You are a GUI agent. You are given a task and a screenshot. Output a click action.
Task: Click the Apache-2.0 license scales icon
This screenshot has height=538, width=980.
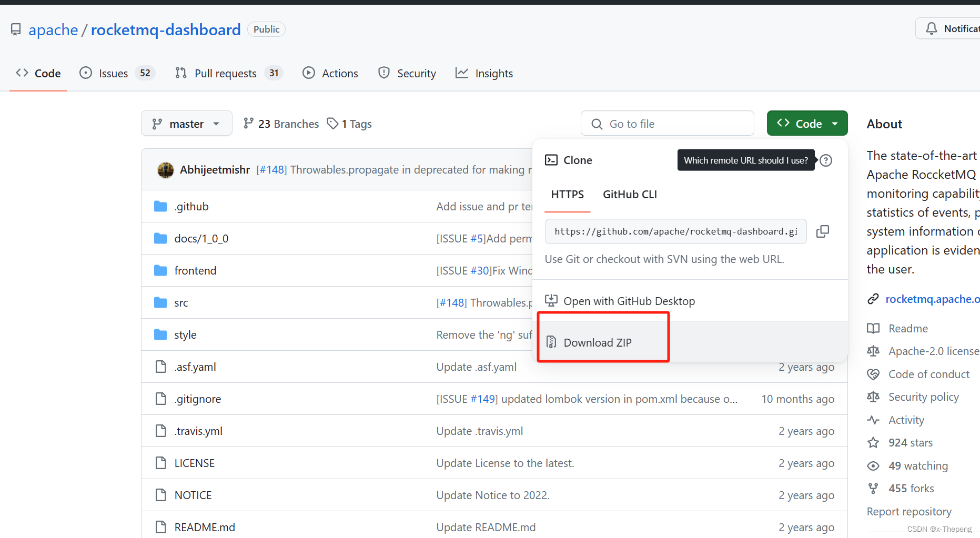click(x=873, y=351)
